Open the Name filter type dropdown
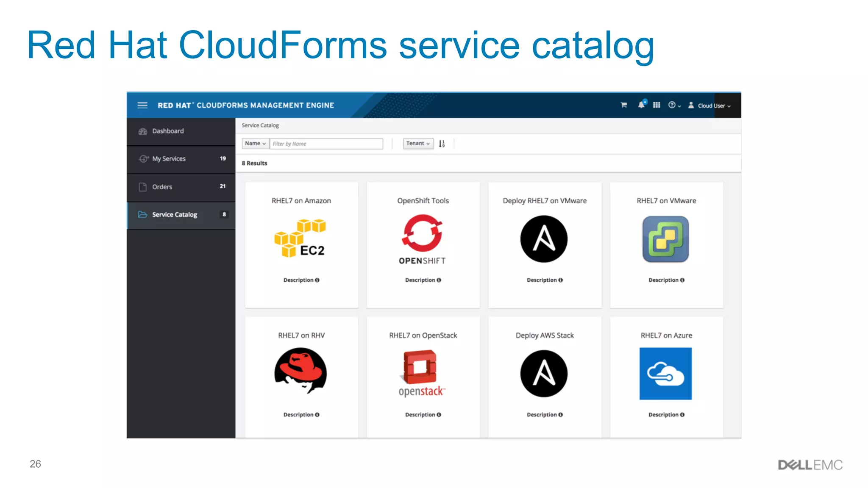 coord(256,144)
